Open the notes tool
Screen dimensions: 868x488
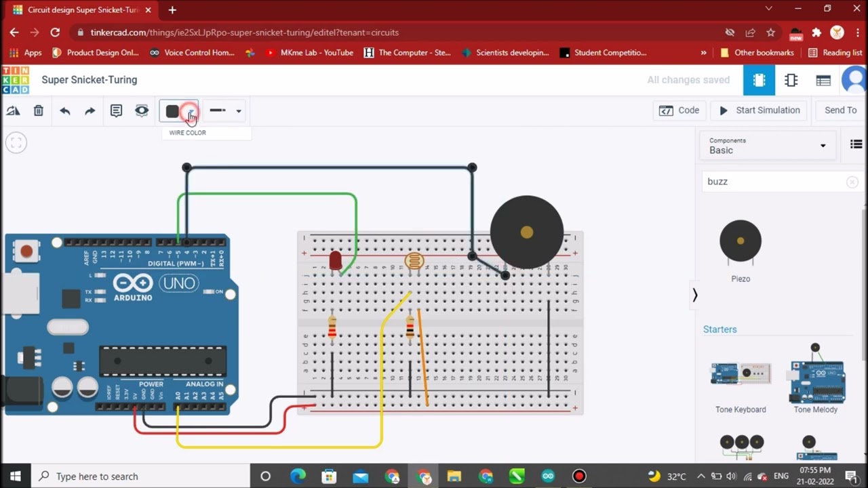[116, 110]
